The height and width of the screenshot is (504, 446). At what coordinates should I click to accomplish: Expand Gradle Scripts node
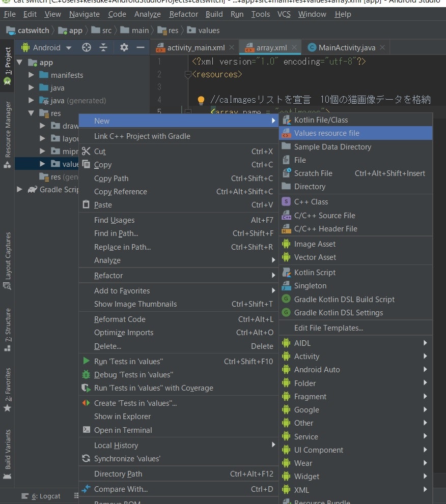tap(20, 189)
